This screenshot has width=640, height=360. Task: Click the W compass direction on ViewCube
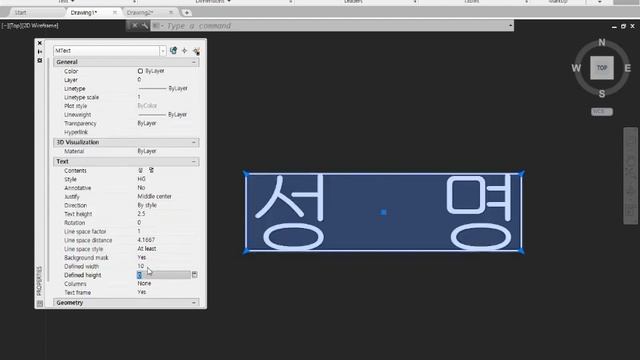coord(576,68)
